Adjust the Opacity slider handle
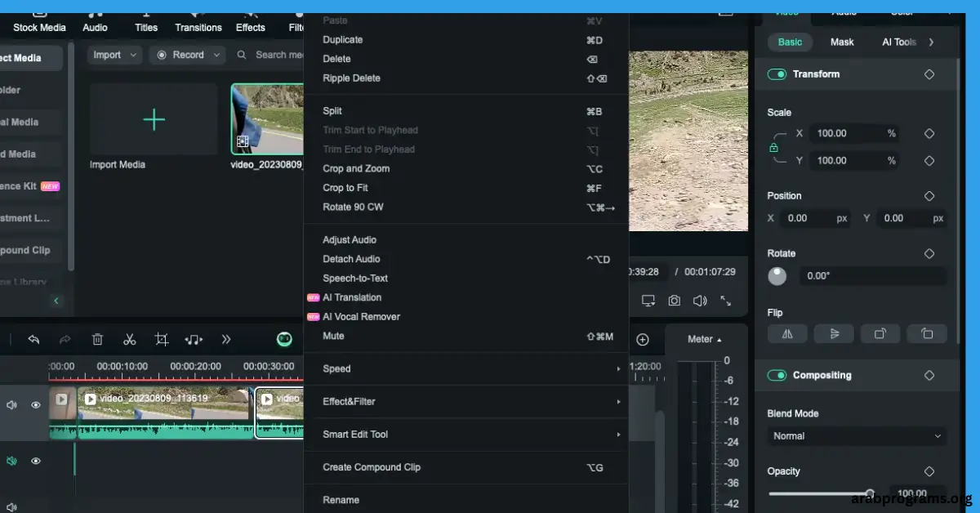Viewport: 980px width, 513px height. click(870, 493)
